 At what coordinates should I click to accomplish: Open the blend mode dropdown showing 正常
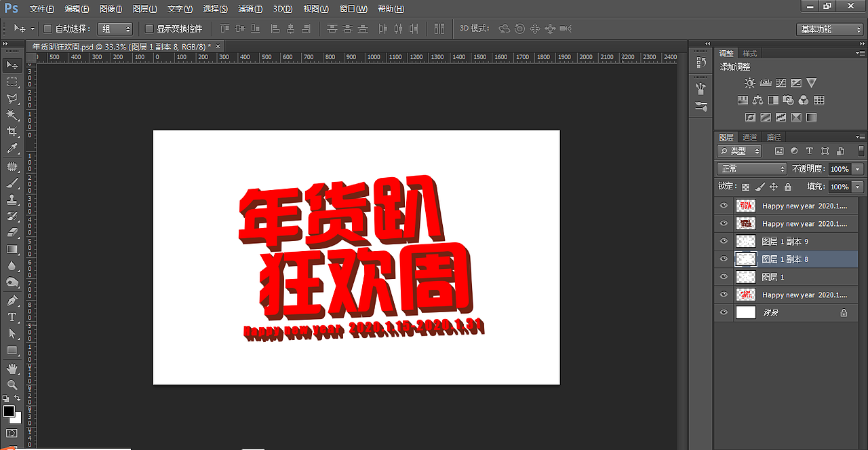pyautogui.click(x=751, y=168)
